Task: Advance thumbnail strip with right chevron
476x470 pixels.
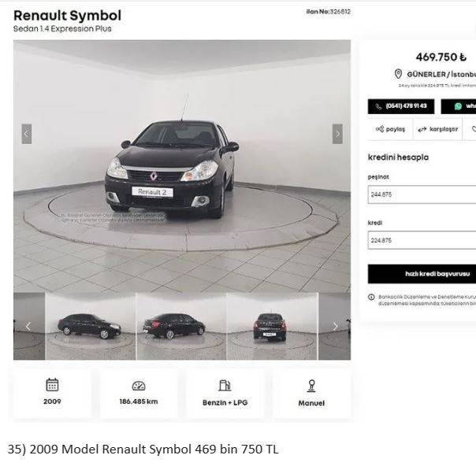Action: pyautogui.click(x=335, y=326)
